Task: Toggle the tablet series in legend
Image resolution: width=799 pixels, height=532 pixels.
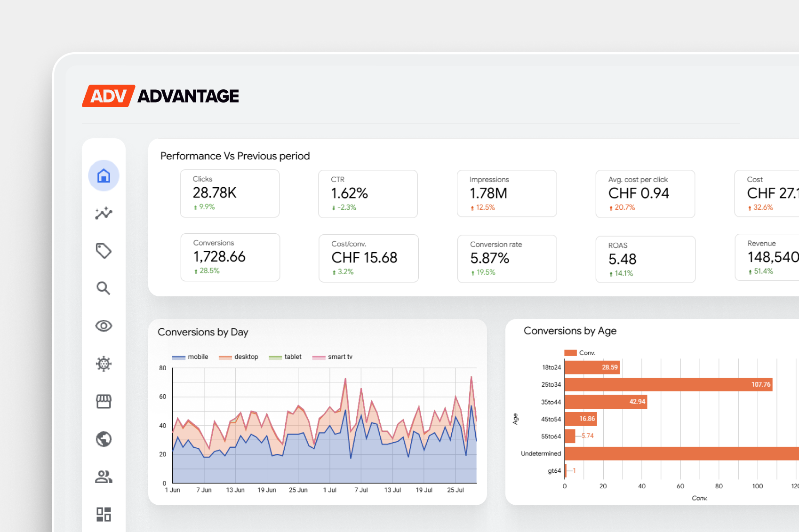Action: pyautogui.click(x=285, y=357)
